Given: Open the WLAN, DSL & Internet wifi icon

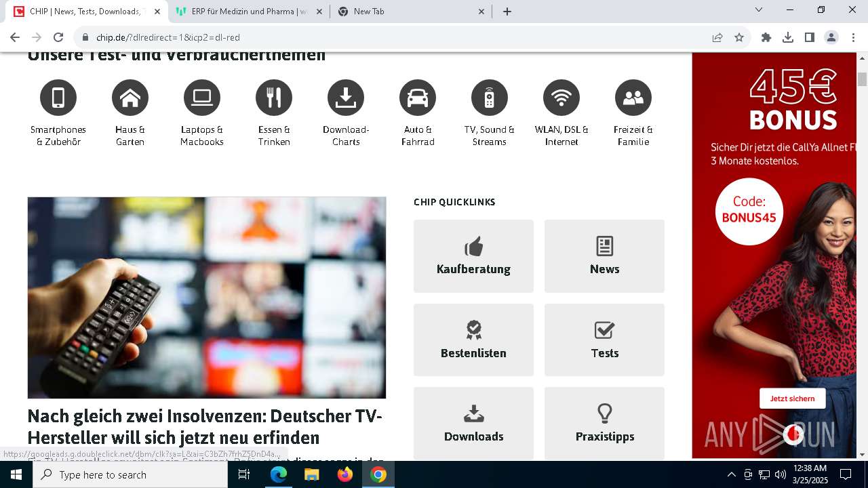Looking at the screenshot, I should (x=561, y=98).
